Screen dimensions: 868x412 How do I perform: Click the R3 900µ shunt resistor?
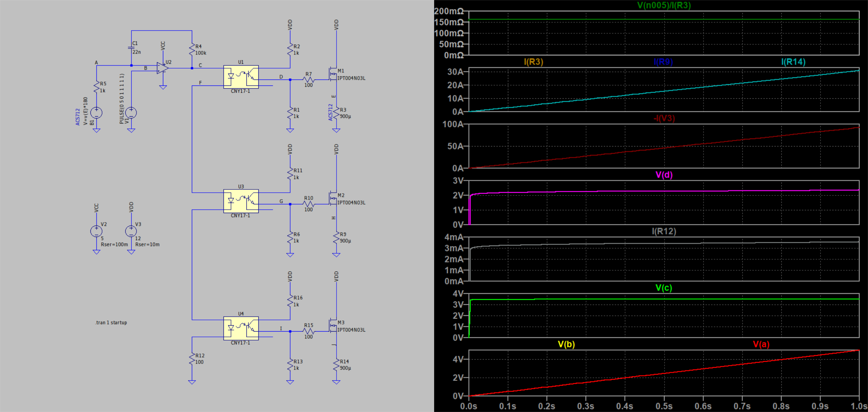tap(336, 113)
